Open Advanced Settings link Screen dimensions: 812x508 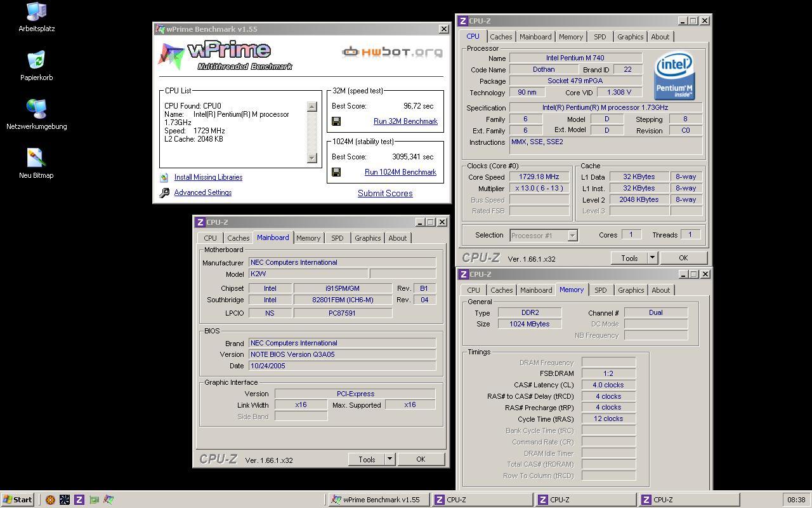pos(203,192)
